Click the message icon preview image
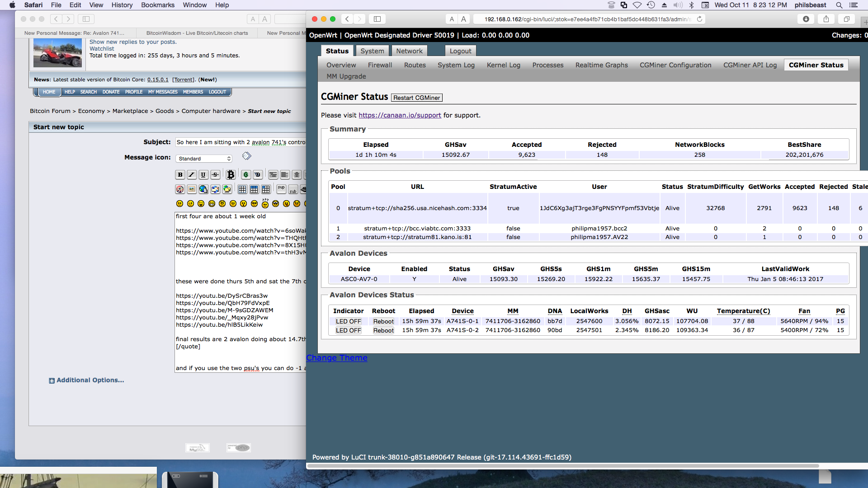 pos(246,156)
